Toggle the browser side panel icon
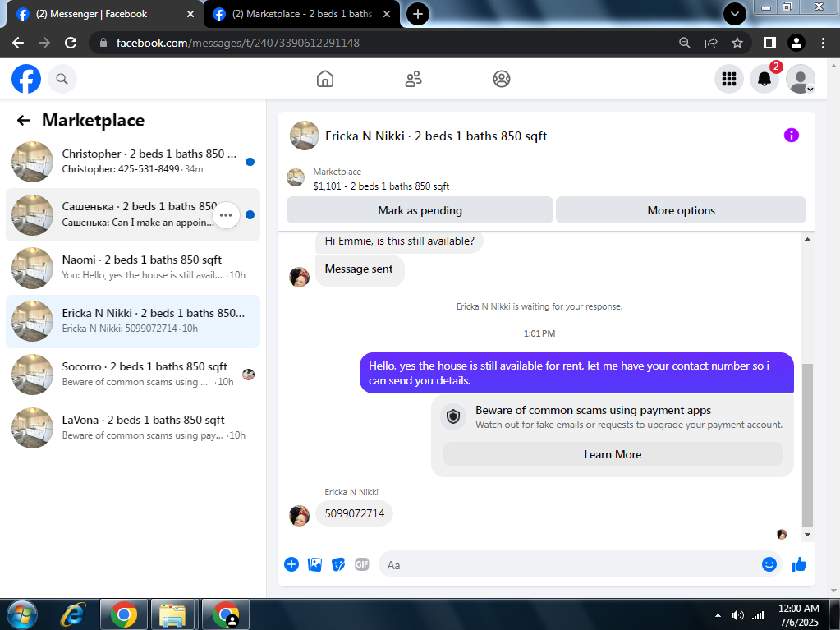840x630 pixels. tap(770, 43)
